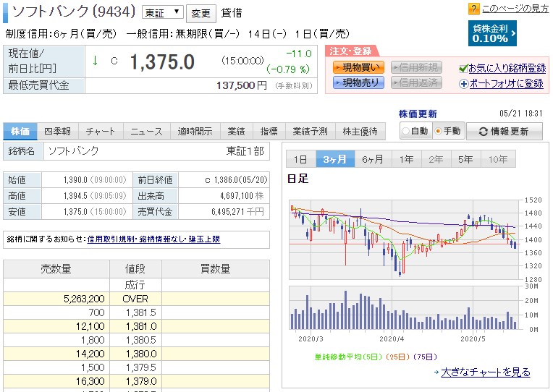
Task: Click 現物売り order button
Action: coord(358,82)
